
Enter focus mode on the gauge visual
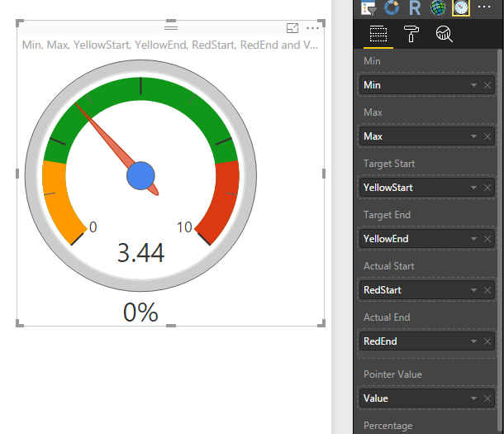coord(292,28)
